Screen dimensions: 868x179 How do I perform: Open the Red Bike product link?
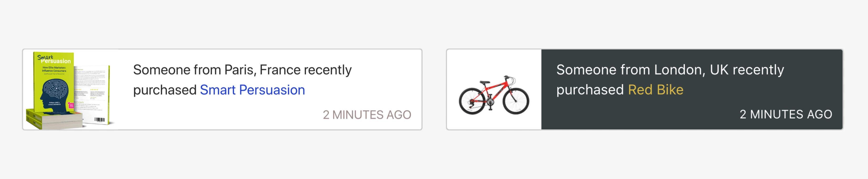(x=655, y=90)
